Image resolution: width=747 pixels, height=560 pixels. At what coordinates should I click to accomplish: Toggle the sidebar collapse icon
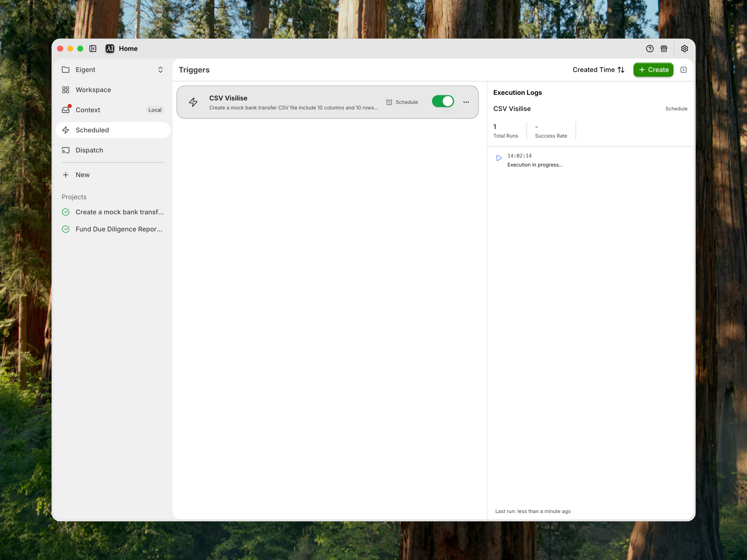pos(93,49)
